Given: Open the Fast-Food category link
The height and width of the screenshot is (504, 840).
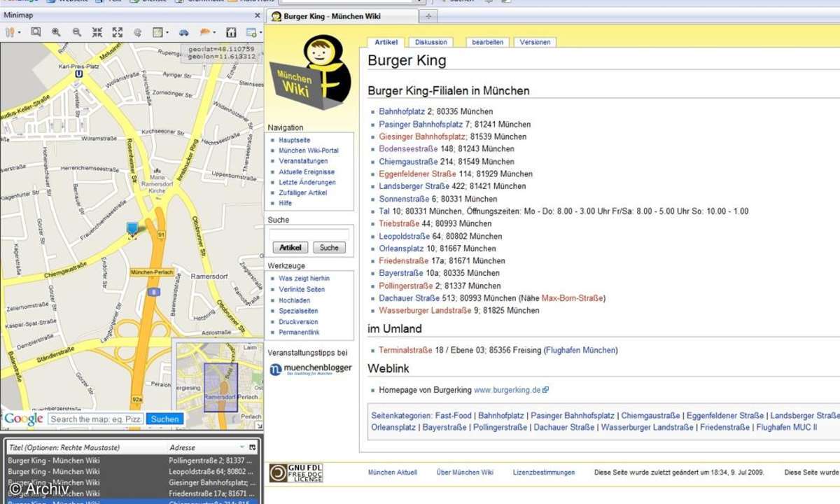Looking at the screenshot, I should coord(453,416).
